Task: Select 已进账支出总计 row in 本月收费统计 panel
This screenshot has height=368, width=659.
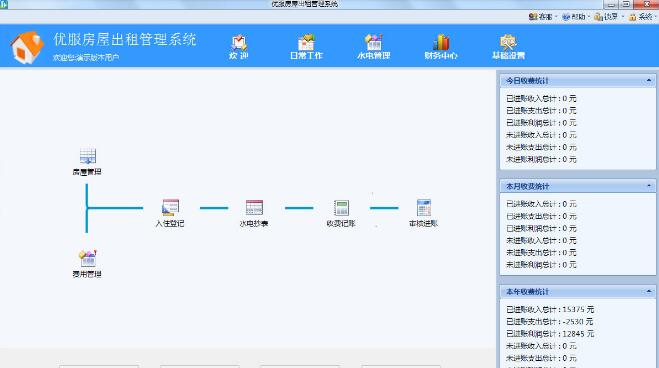Action: [541, 216]
